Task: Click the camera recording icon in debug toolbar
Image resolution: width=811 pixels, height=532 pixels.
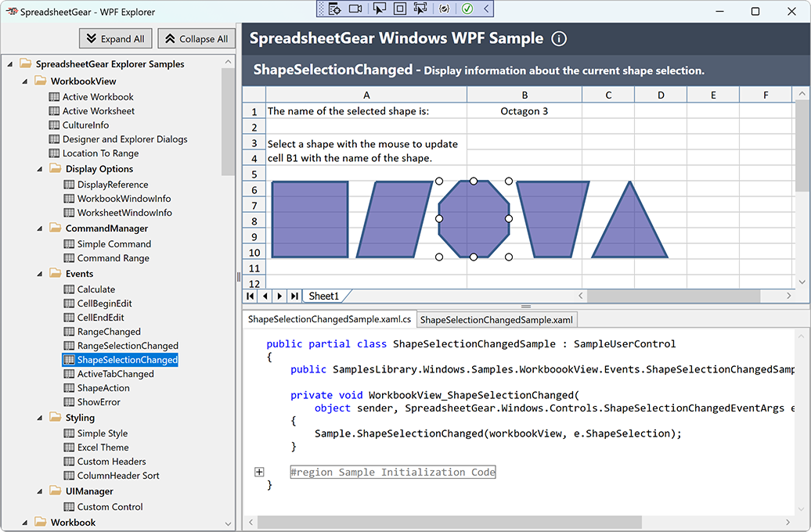Action: click(355, 9)
